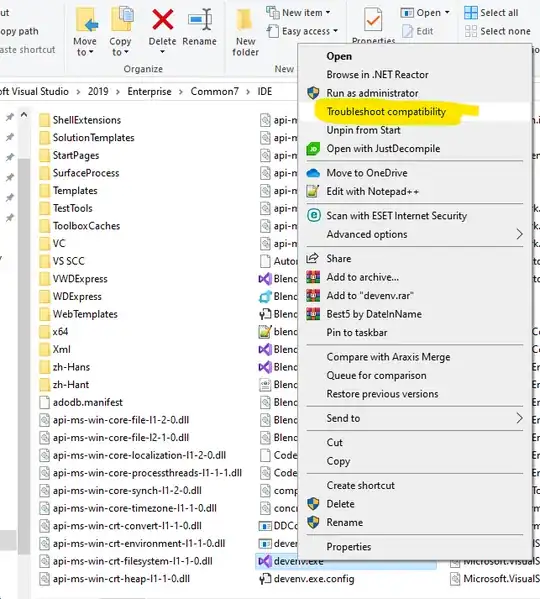Viewport: 540px width, 599px height.
Task: Click the shield icon beside Run as administrator
Action: (313, 93)
